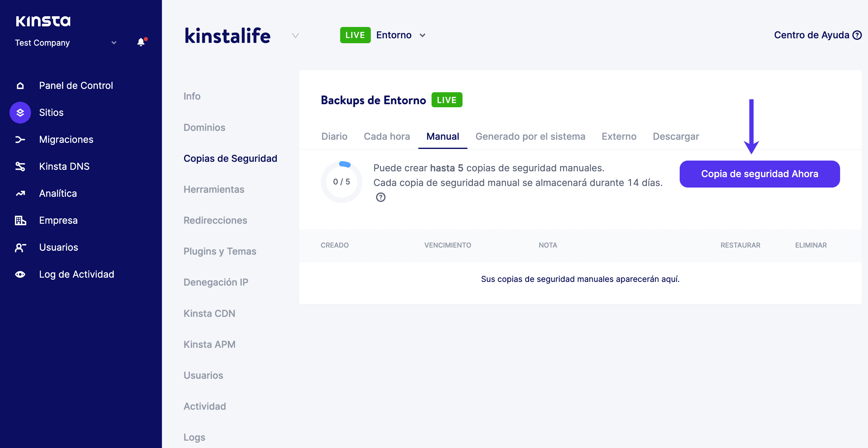The height and width of the screenshot is (448, 868).
Task: Click the Kinsta DNS icon
Action: tap(20, 166)
